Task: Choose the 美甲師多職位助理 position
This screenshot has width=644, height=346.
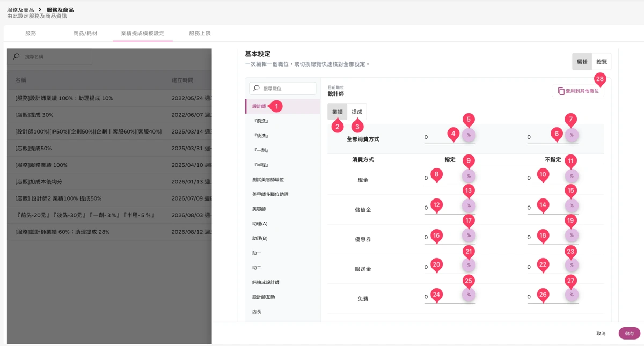Action: 283,194
